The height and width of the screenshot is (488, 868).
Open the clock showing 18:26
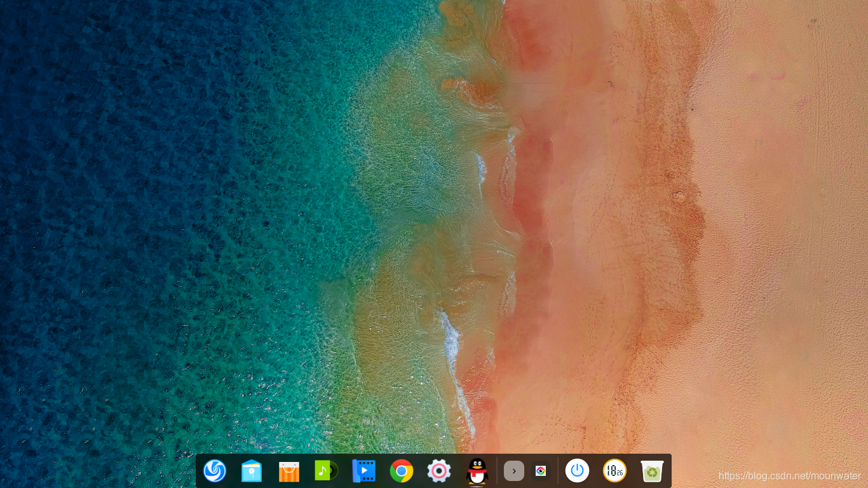pos(614,471)
